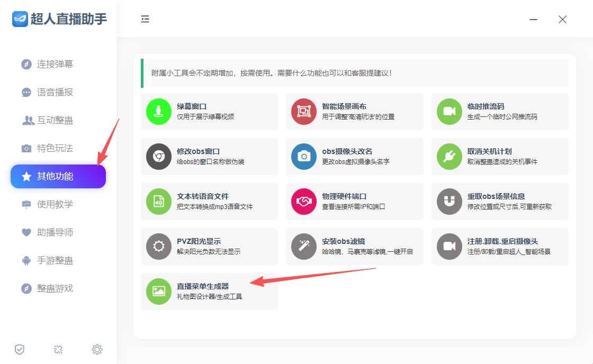The image size is (593, 364).
Task: Open the settings gear at bottom left
Action: click(97, 350)
